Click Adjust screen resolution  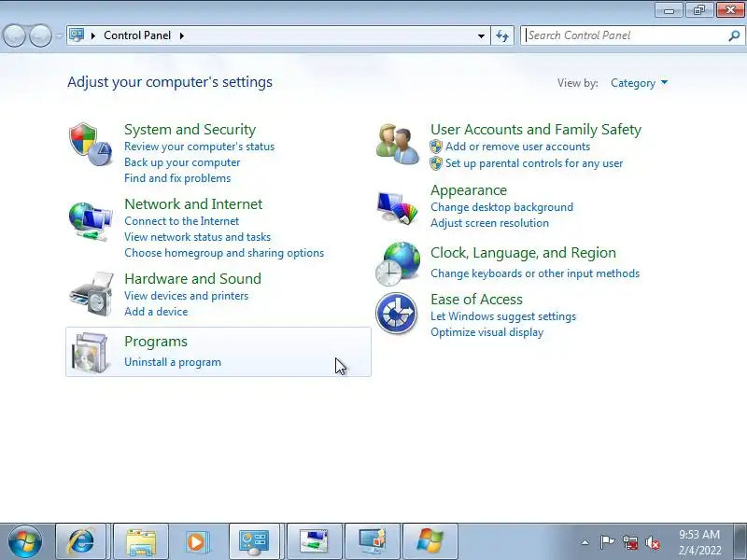pos(489,223)
